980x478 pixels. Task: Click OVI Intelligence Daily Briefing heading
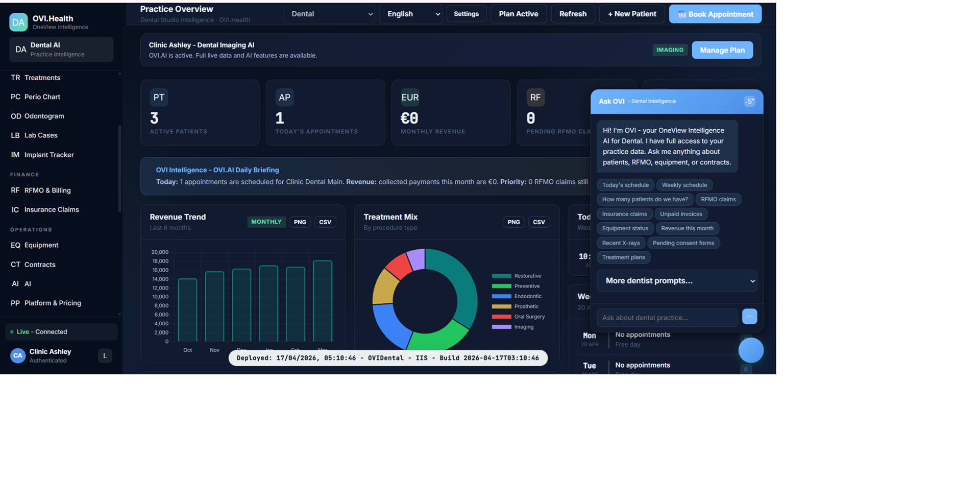217,170
